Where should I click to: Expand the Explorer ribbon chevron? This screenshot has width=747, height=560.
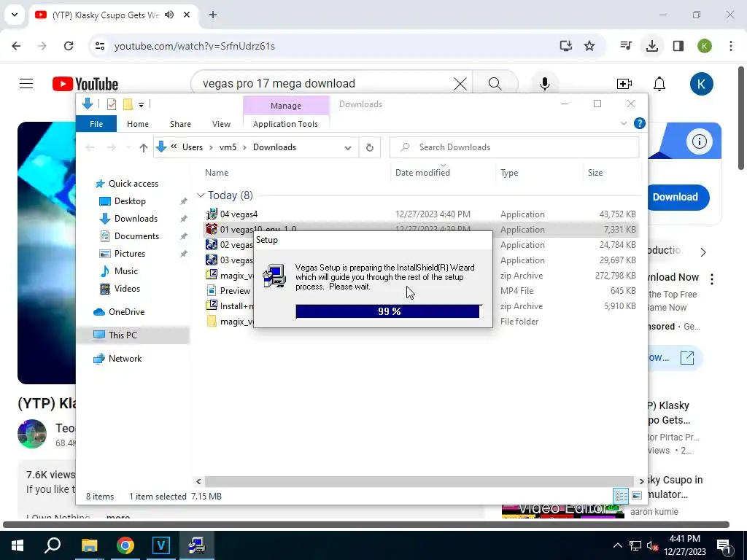pyautogui.click(x=623, y=123)
